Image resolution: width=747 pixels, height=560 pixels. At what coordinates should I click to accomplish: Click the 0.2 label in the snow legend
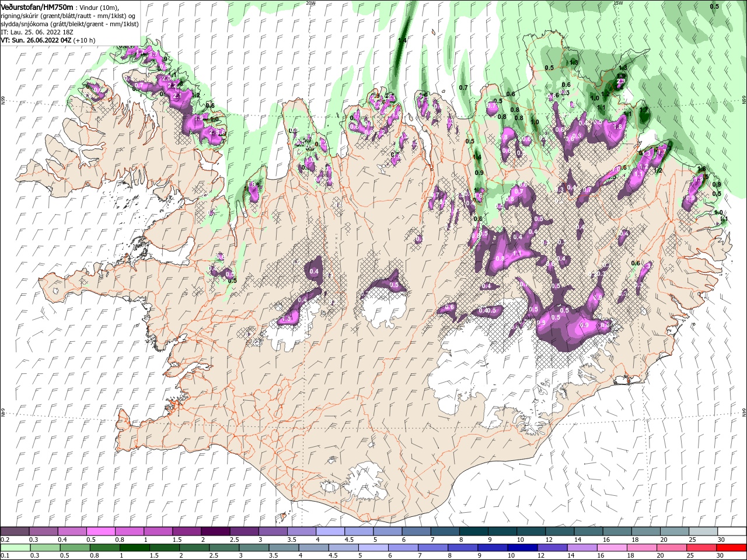pos(5,540)
